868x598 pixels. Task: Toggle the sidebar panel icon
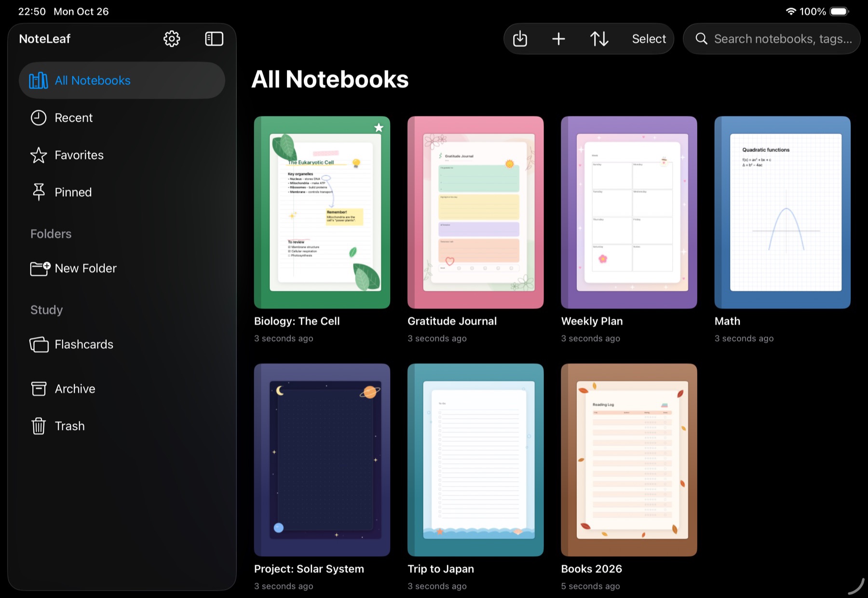click(214, 39)
